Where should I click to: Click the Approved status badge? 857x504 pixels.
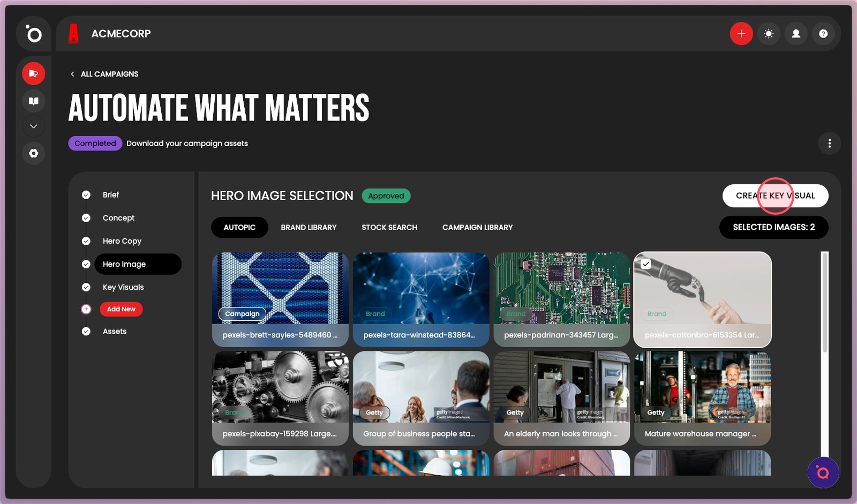386,196
